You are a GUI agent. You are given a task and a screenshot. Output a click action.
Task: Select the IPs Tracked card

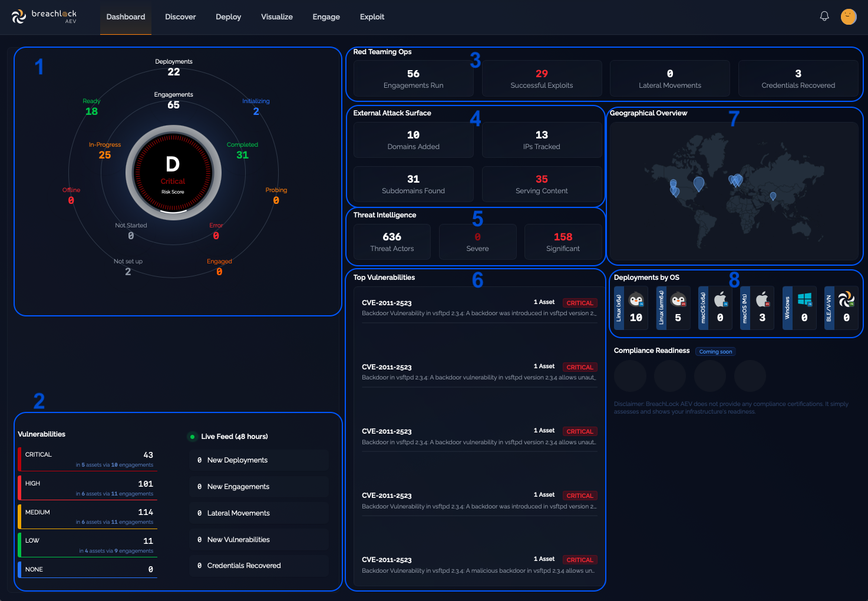point(542,140)
